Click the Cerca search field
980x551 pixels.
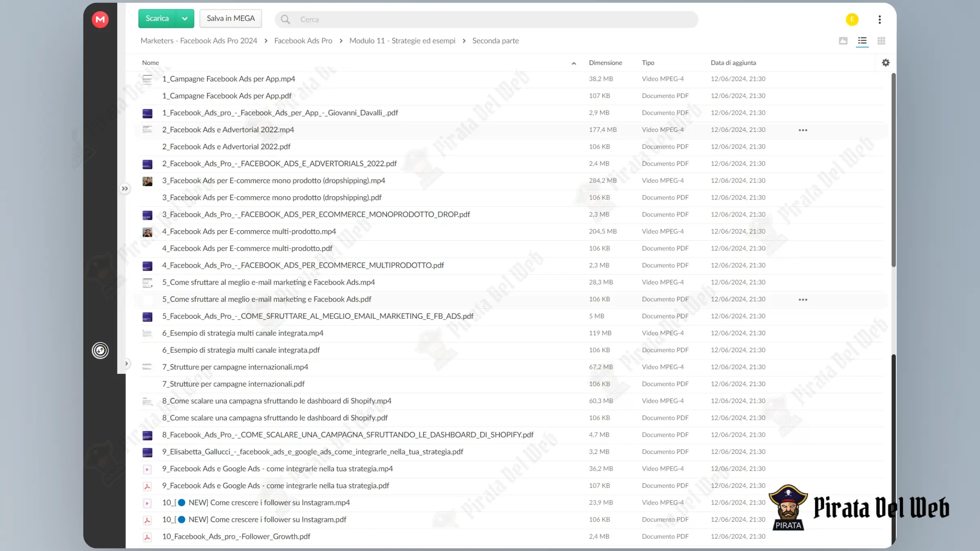click(x=486, y=19)
